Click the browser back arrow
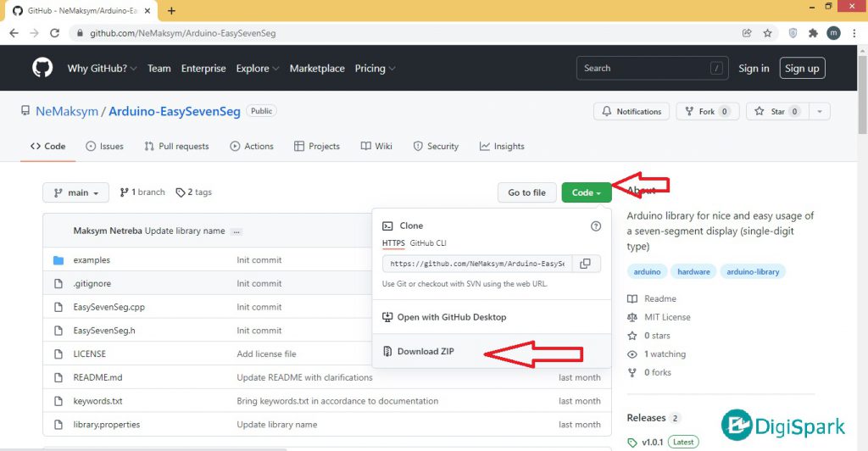Image resolution: width=868 pixels, height=451 pixels. 14,33
